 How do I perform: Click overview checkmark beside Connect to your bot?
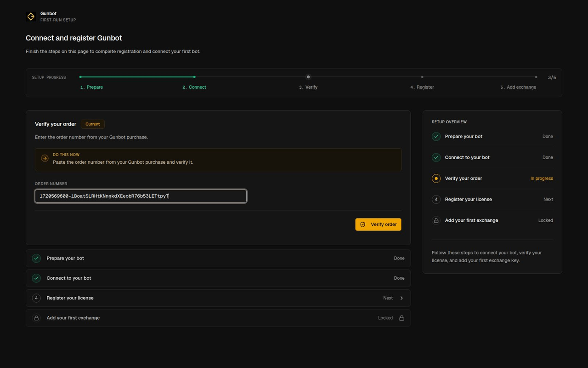pyautogui.click(x=436, y=157)
